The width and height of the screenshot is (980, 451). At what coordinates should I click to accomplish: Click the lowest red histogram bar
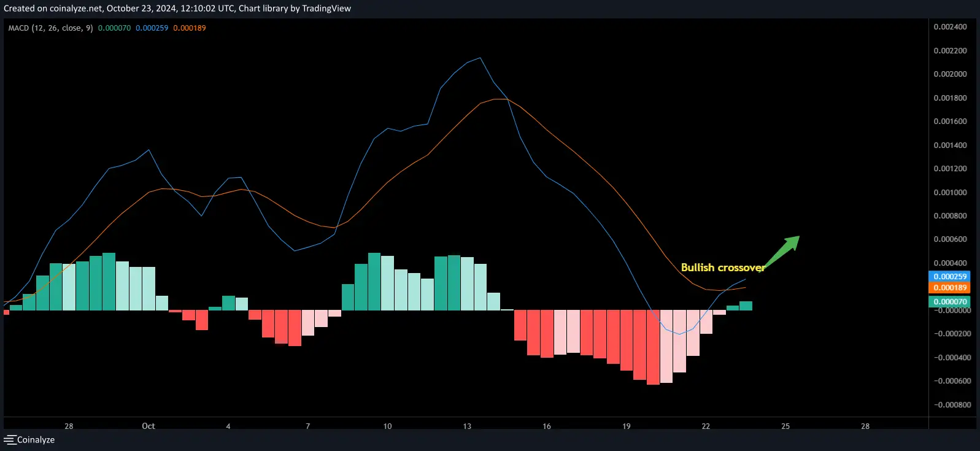coord(653,347)
